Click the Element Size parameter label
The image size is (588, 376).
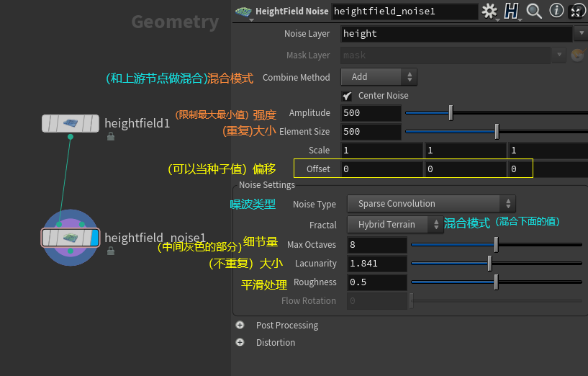(x=304, y=131)
